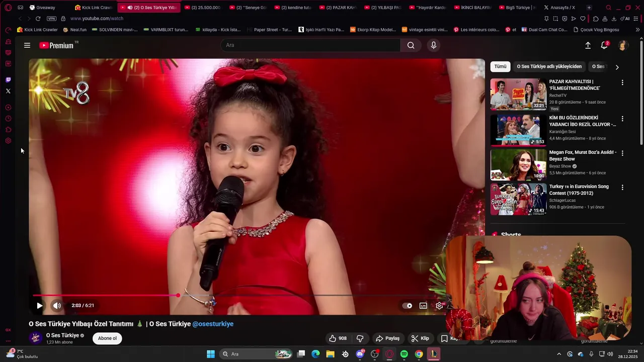This screenshot has height=362, width=644.
Task: Click the progress bar scrubber handle
Action: tap(178, 295)
